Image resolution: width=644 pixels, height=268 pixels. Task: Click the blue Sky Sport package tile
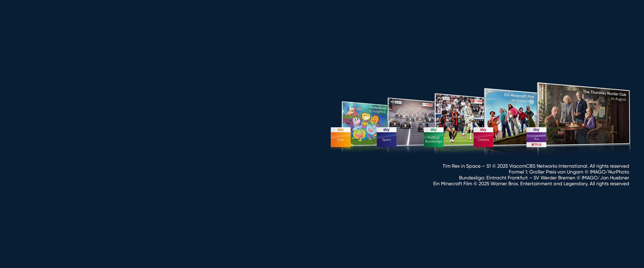(x=386, y=137)
